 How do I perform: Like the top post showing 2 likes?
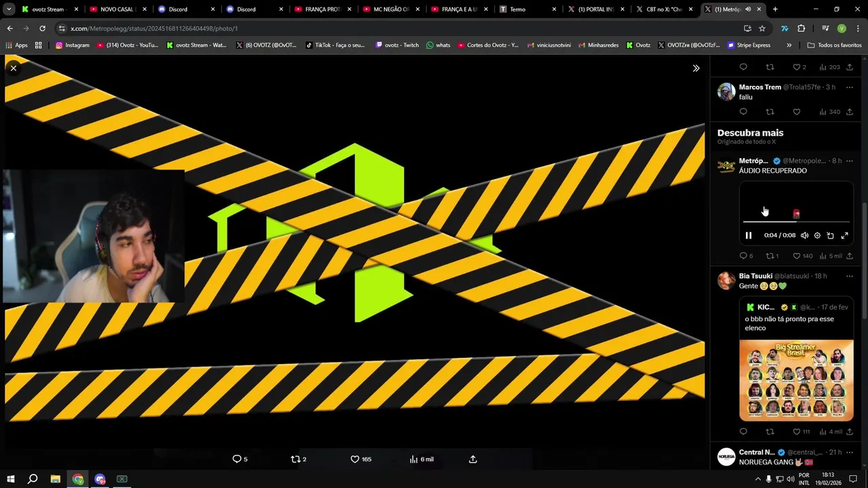(x=800, y=67)
